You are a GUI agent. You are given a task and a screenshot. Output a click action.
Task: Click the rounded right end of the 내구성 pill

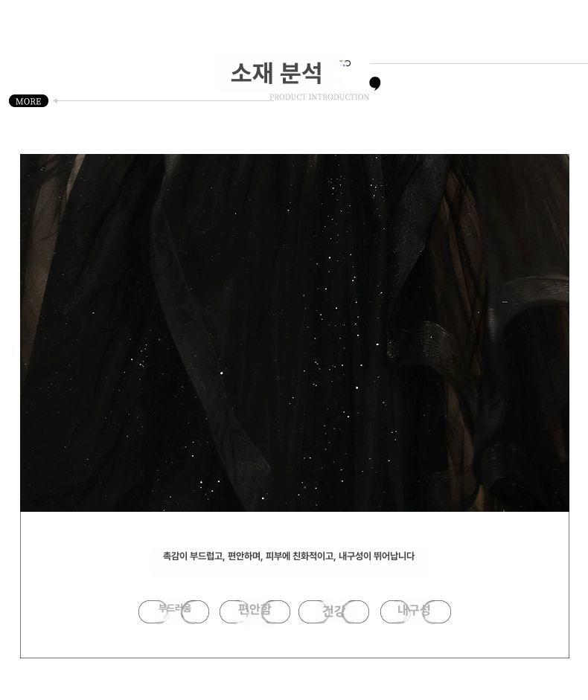click(x=442, y=611)
